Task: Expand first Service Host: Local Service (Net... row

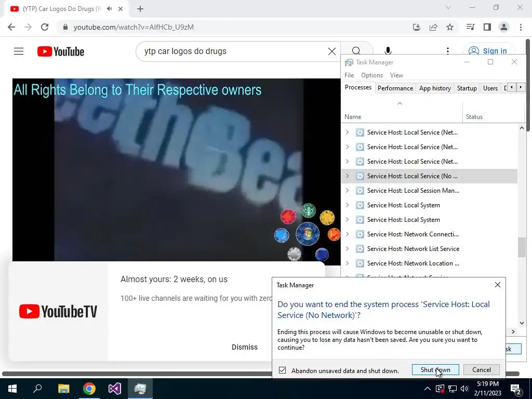Action: click(x=347, y=132)
